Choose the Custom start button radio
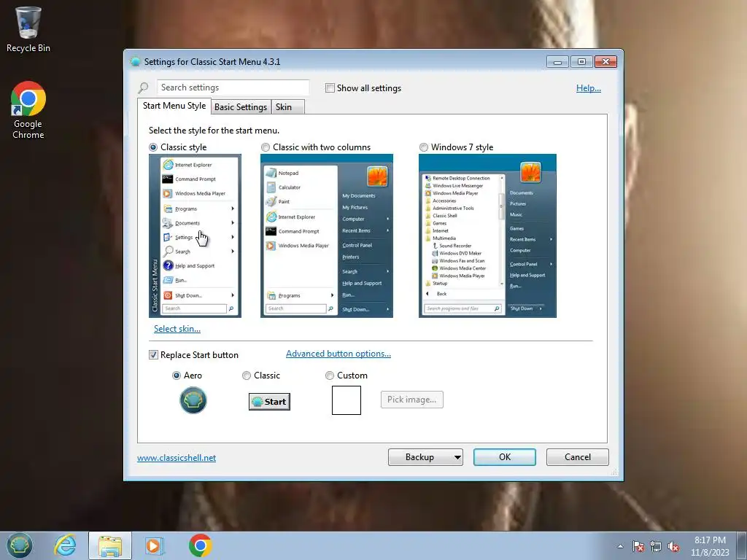The width and height of the screenshot is (747, 560). click(x=329, y=376)
